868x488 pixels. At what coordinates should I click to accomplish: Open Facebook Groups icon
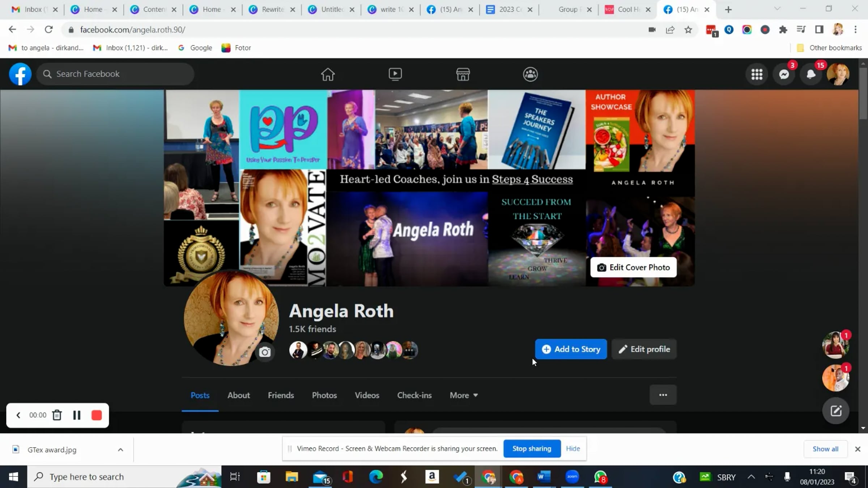click(x=530, y=74)
